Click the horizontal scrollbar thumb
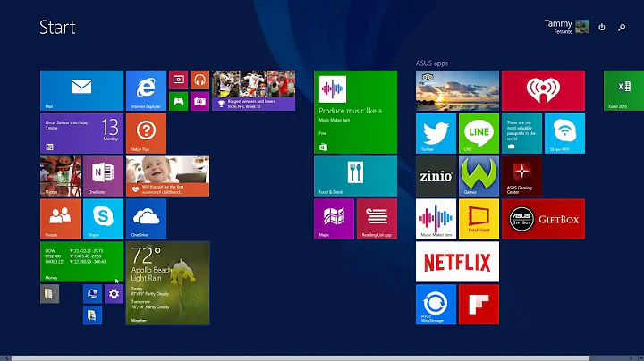Image resolution: width=644 pixels, height=361 pixels. (x=301, y=358)
